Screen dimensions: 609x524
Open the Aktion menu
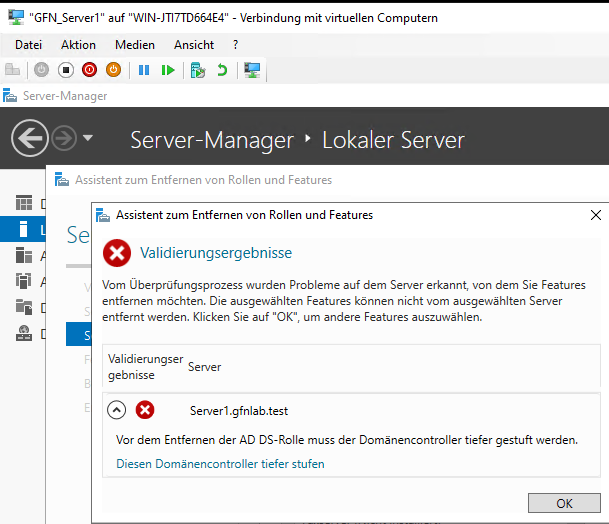point(78,45)
